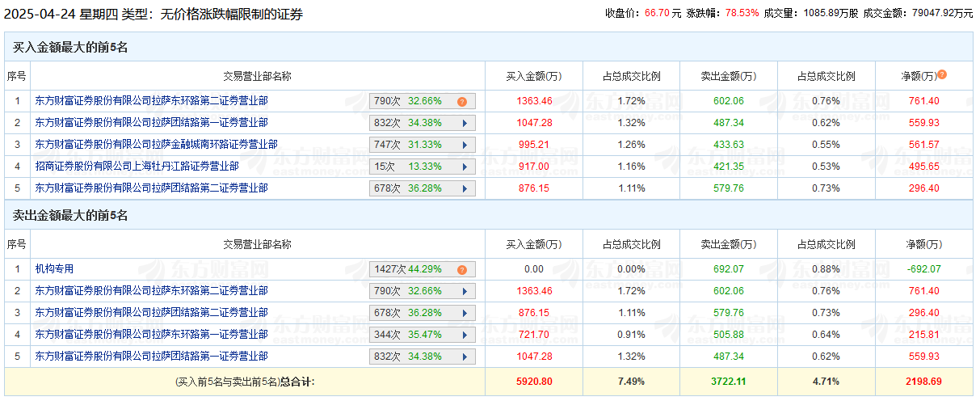This screenshot has height=401, width=980.
Task: Click the orange help icon beside 净额(万) header
Action: click(942, 75)
